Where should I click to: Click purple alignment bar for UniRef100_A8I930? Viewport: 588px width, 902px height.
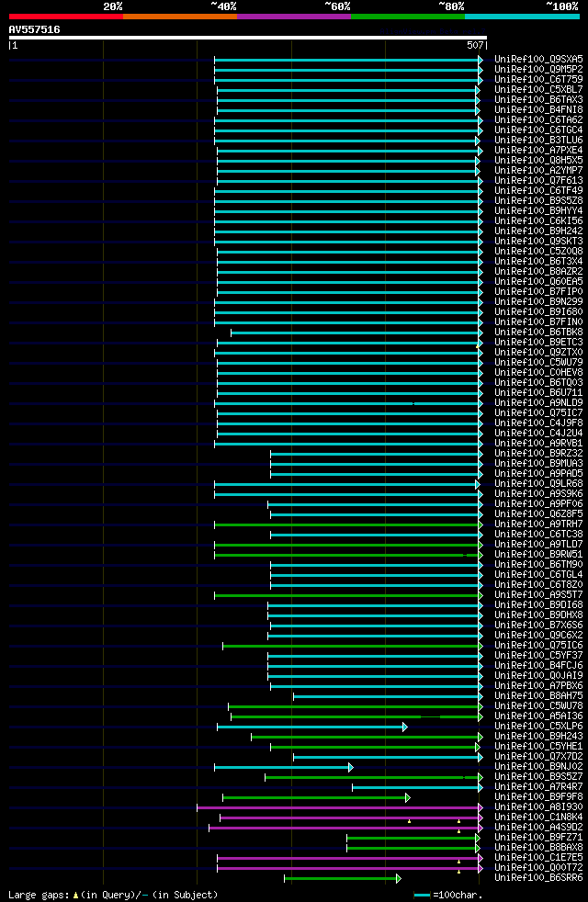(x=340, y=807)
